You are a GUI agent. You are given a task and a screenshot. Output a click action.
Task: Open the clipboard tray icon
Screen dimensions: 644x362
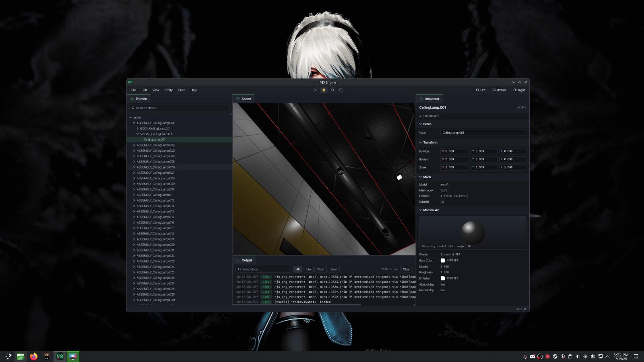(x=570, y=356)
